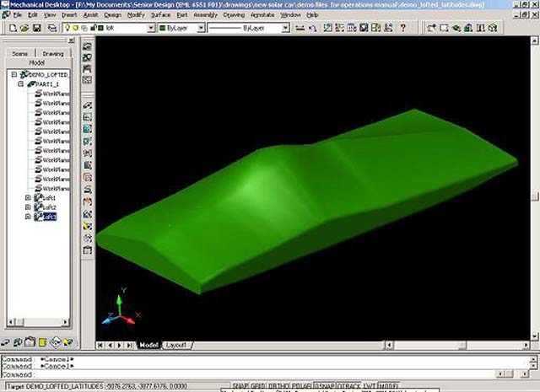
Task: Click the icon immediately left of Help icon
Action: (x=388, y=28)
